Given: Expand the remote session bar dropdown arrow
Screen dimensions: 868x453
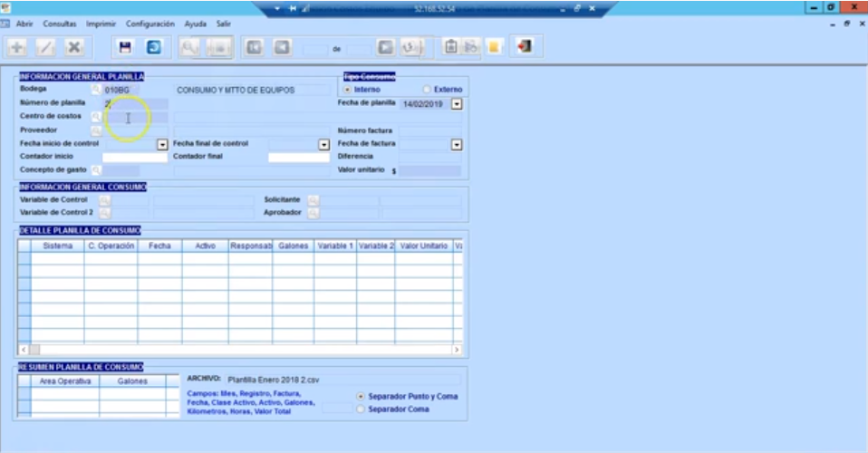Looking at the screenshot, I should pyautogui.click(x=277, y=9).
